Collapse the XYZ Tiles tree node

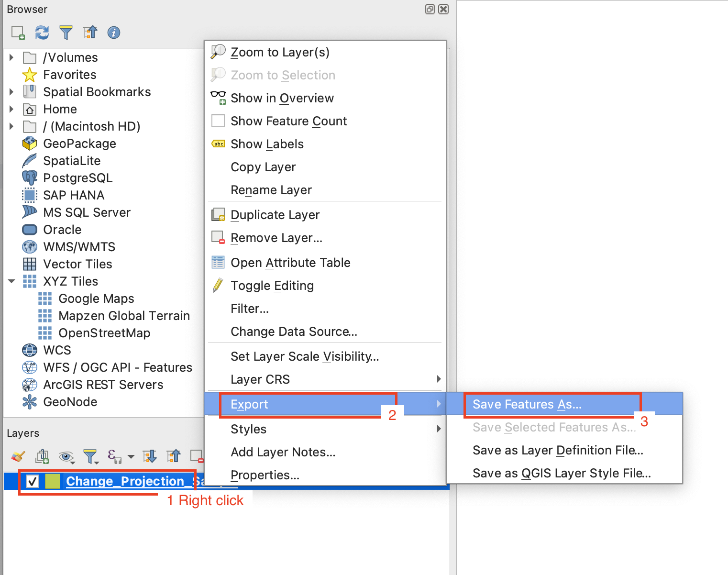pyautogui.click(x=11, y=281)
